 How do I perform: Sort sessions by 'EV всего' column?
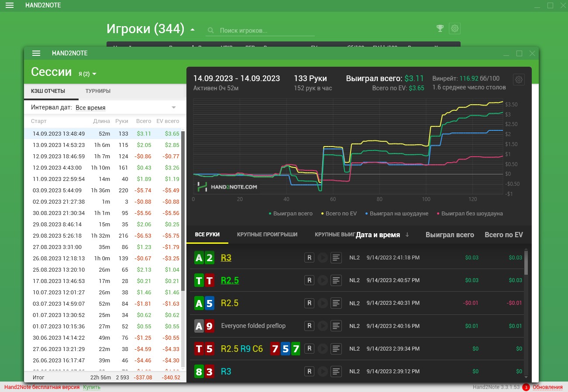click(x=168, y=121)
